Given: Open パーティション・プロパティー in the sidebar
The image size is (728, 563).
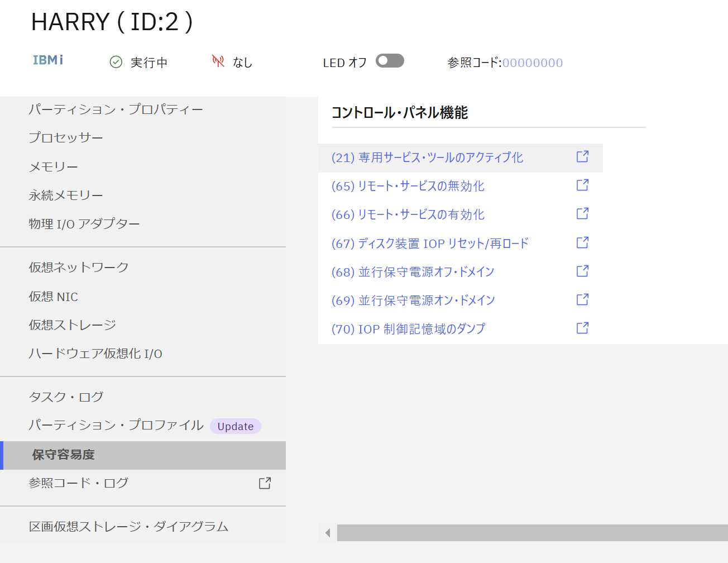Looking at the screenshot, I should coord(116,109).
